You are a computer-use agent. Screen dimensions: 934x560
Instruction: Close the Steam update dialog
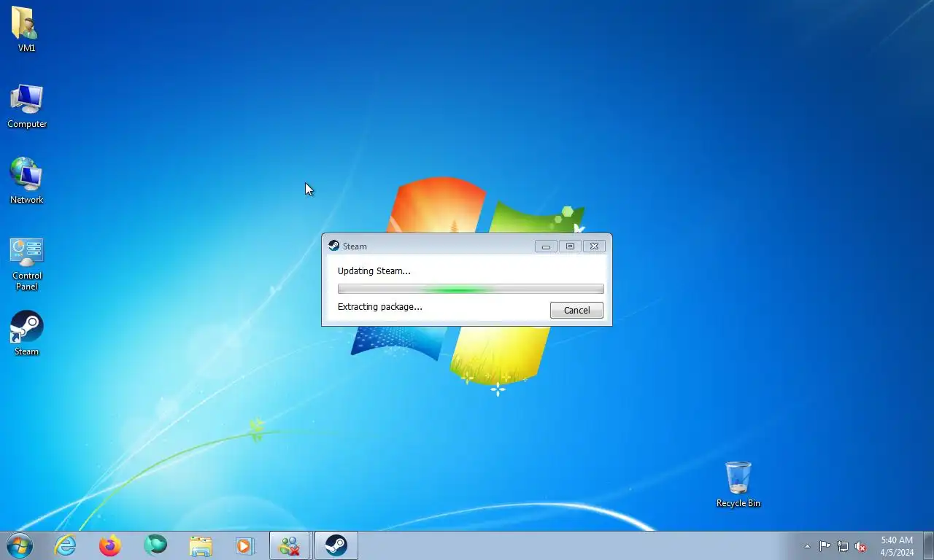(x=594, y=246)
